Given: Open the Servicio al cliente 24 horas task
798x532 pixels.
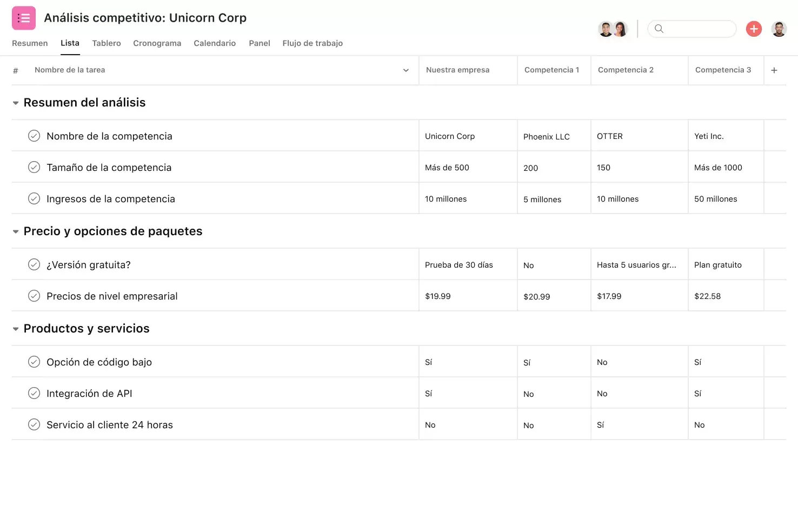Looking at the screenshot, I should pos(110,425).
